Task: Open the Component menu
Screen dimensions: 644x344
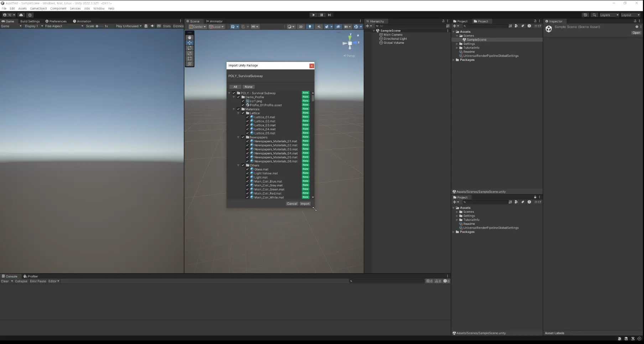Action: click(x=58, y=9)
